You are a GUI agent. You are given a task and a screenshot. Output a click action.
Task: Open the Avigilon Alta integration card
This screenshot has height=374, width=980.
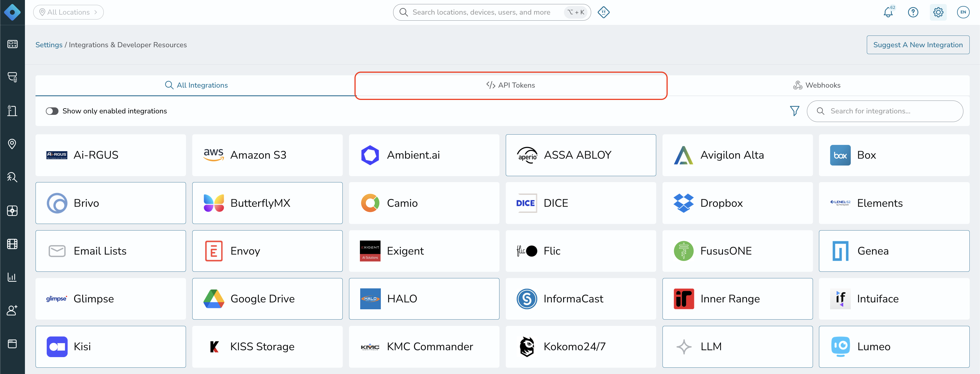(x=738, y=155)
